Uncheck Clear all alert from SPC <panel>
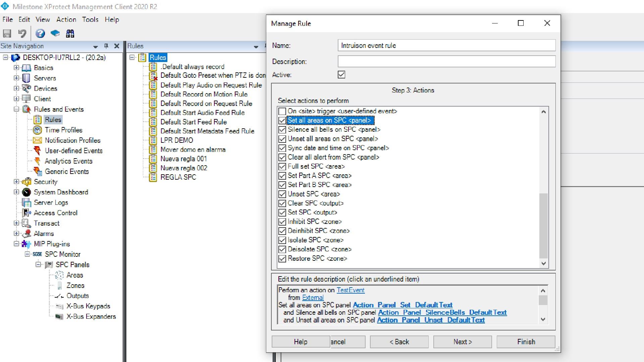 [282, 158]
